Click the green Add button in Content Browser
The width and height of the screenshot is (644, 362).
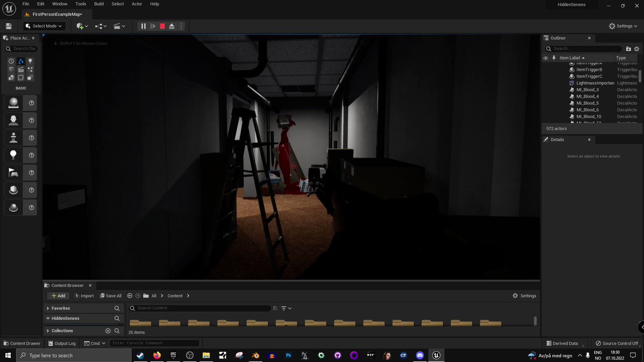(x=58, y=295)
